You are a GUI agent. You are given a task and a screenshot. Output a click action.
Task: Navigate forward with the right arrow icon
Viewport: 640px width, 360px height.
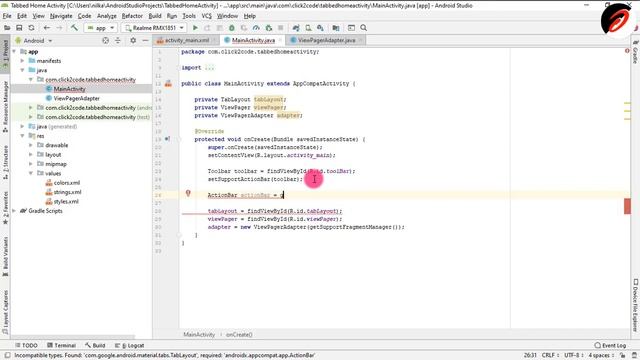(x=59, y=28)
